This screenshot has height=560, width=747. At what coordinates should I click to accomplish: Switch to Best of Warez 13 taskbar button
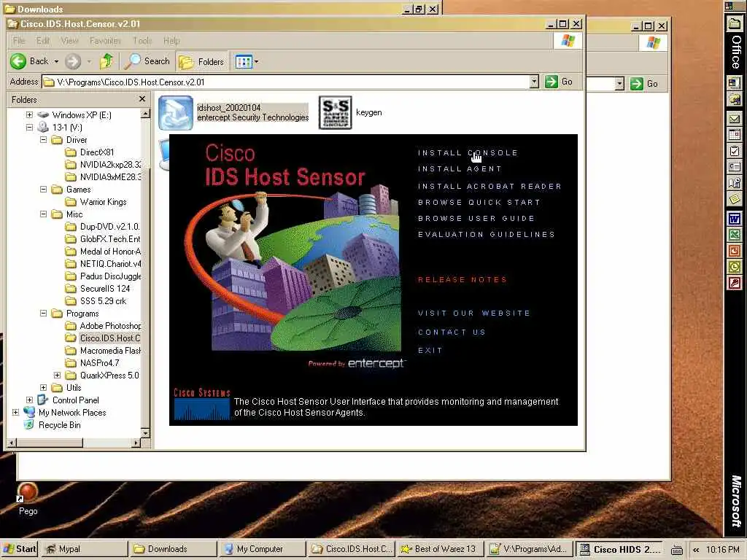441,549
